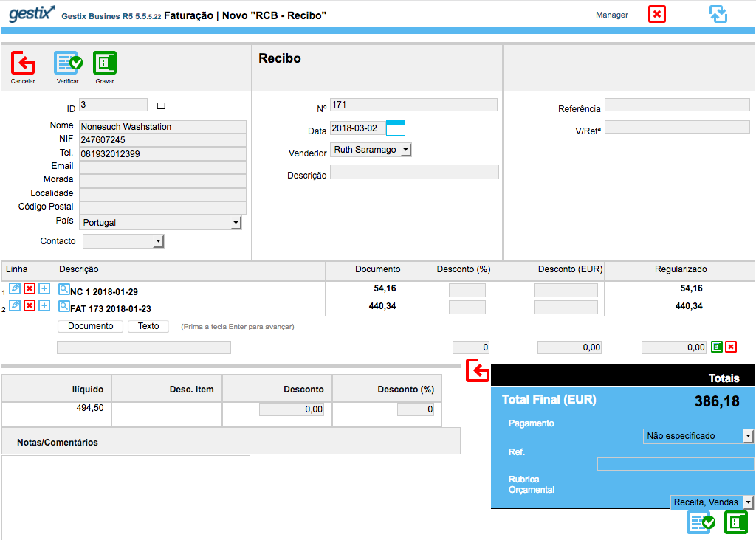The image size is (756, 540).
Task: Click the Email input field
Action: 162,167
